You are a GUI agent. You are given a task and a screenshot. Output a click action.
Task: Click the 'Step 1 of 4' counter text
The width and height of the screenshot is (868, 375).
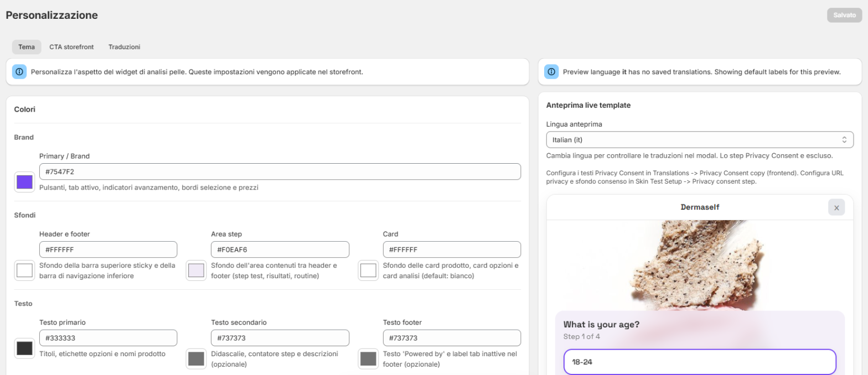point(582,336)
